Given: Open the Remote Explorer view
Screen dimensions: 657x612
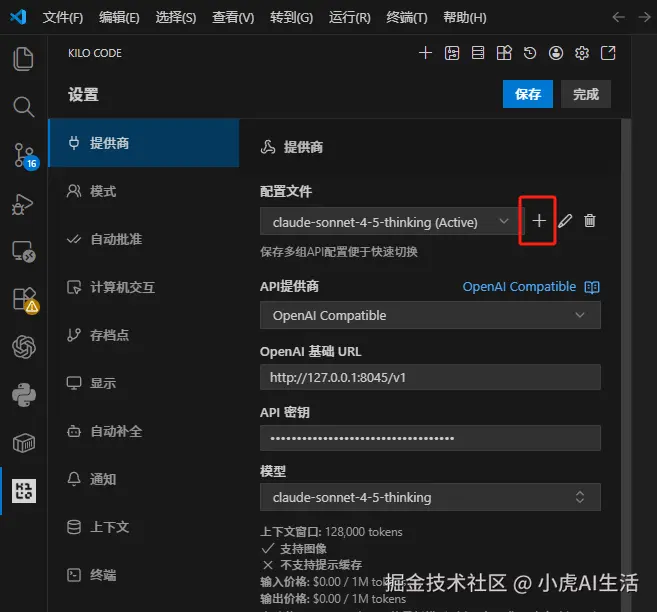Looking at the screenshot, I should click(23, 251).
